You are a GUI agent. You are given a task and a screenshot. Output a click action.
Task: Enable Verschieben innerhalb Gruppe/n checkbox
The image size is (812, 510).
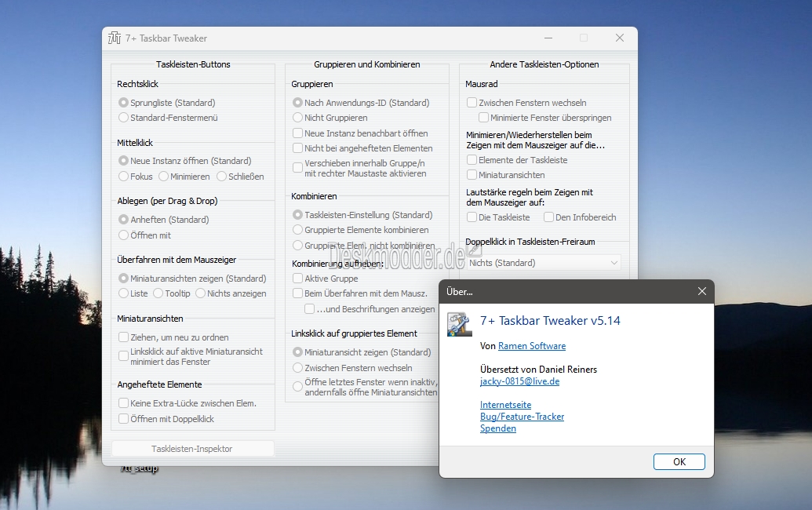pos(297,168)
